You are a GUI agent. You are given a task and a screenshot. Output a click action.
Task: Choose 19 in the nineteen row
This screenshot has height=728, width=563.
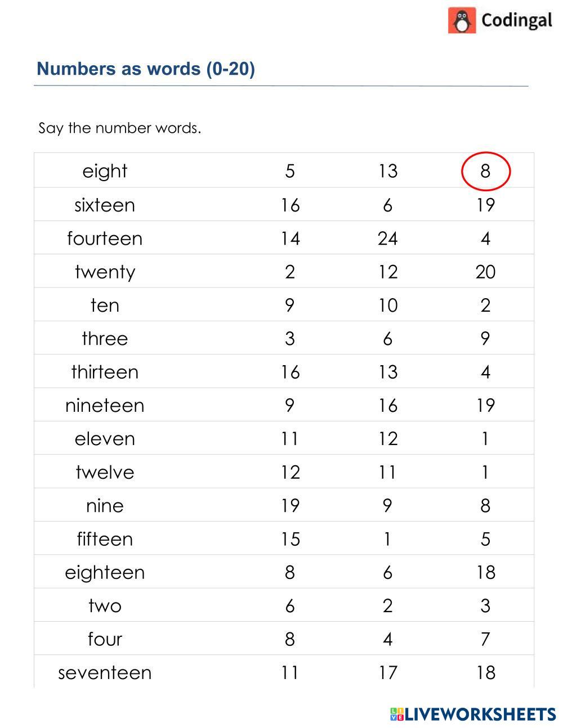(485, 406)
